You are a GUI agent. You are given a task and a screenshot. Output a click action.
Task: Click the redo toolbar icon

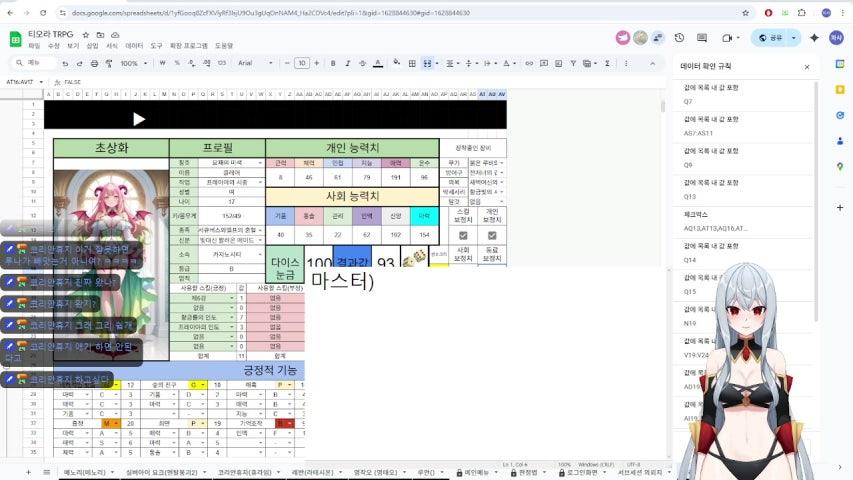click(x=79, y=64)
